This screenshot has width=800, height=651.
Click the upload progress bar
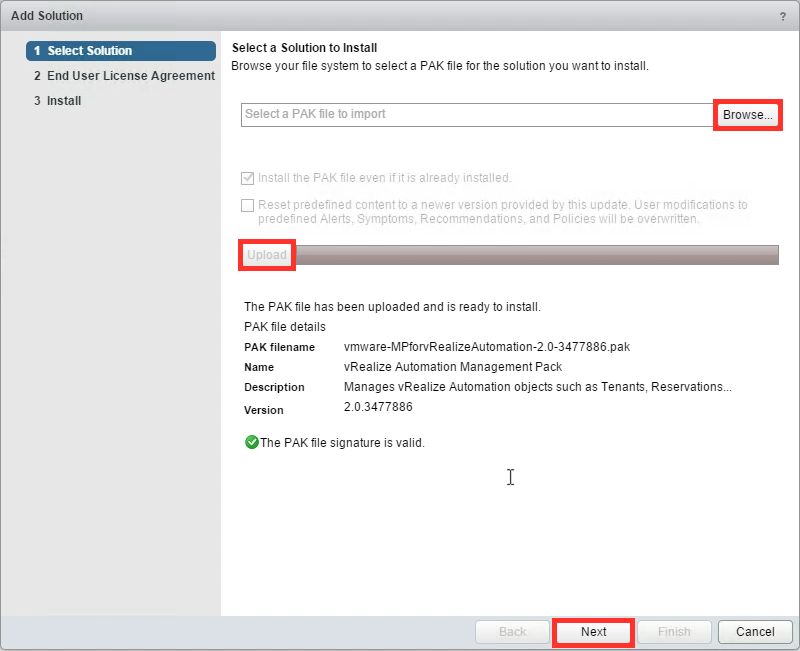point(537,255)
